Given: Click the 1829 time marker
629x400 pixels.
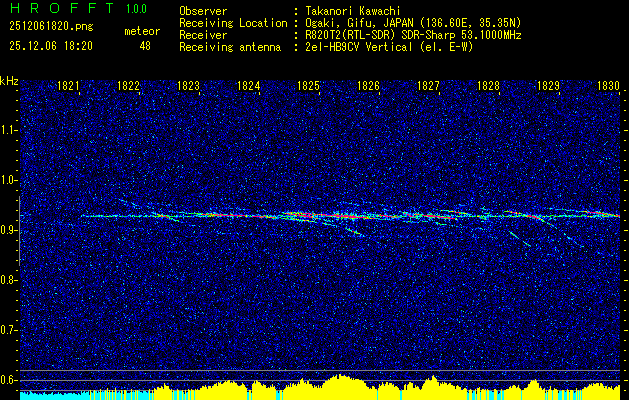Looking at the screenshot, I should pos(548,85).
